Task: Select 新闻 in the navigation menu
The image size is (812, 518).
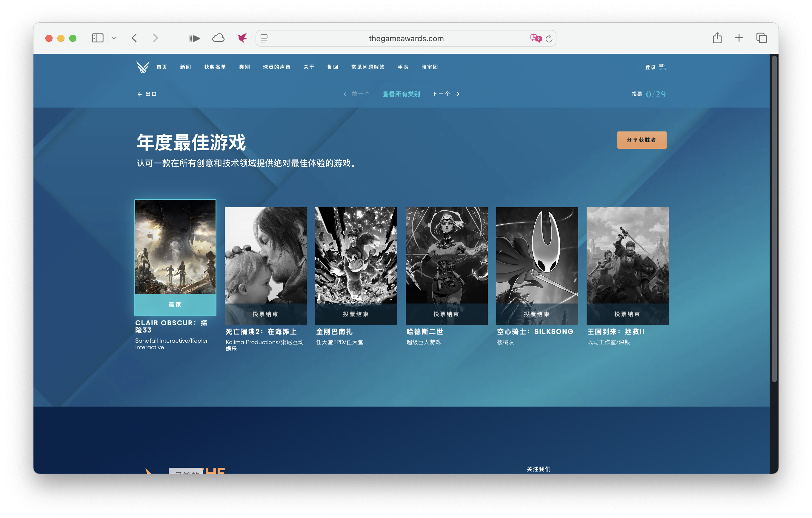Action: pyautogui.click(x=185, y=67)
